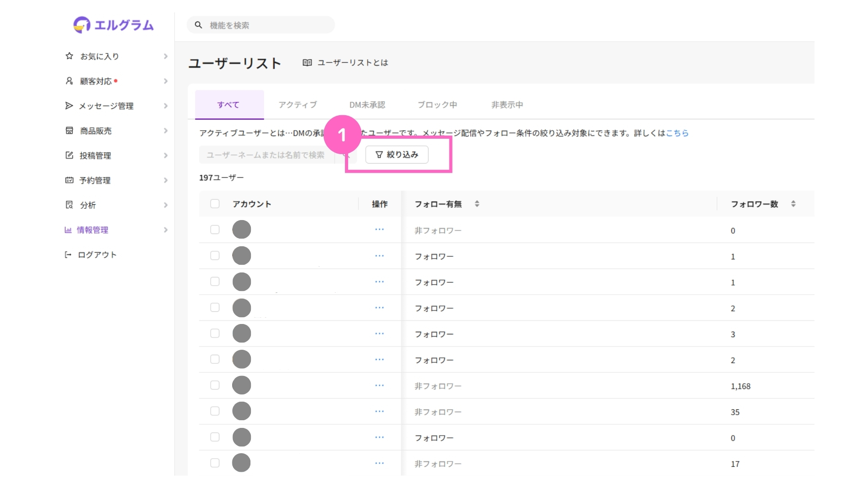
Task: Switch to the アクティブ tab
Action: [x=297, y=105]
